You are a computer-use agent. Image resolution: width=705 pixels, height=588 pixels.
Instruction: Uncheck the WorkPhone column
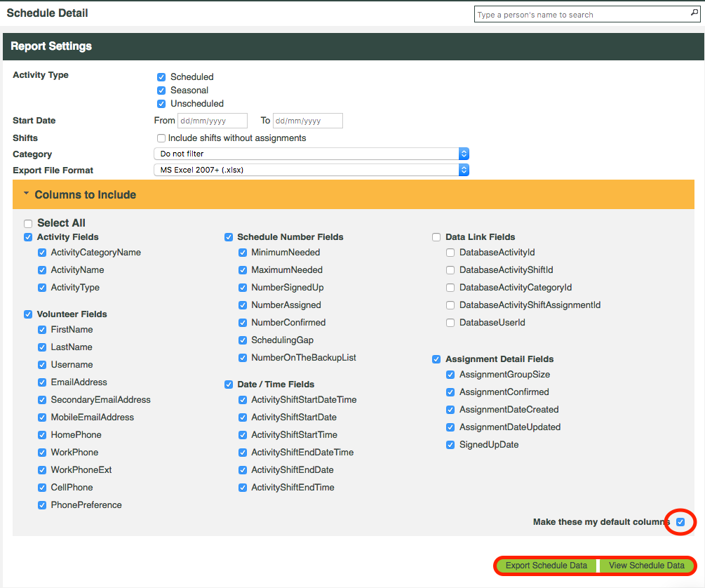[x=42, y=453]
